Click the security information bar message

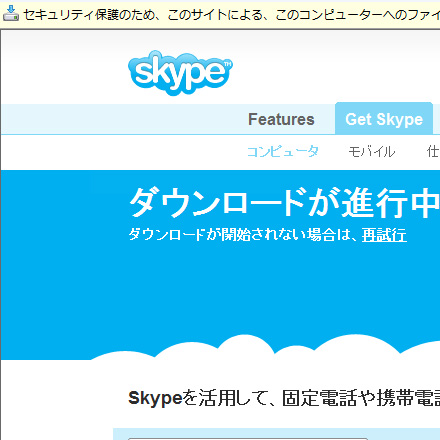click(231, 14)
